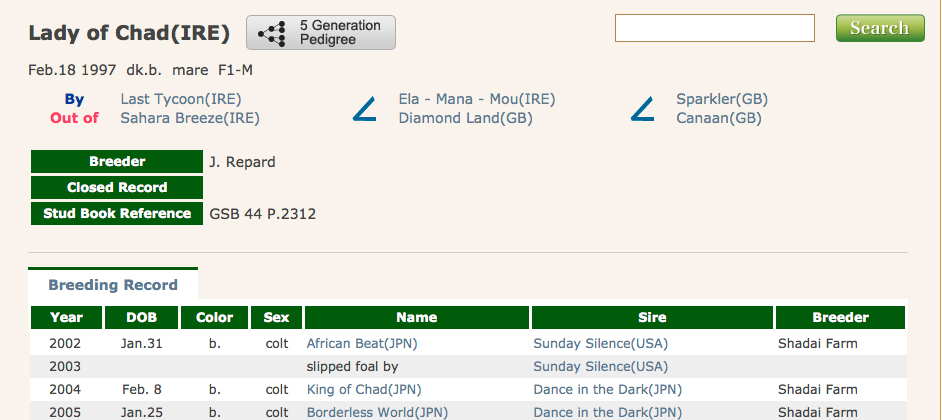The height and width of the screenshot is (420, 942).
Task: Click the Sire column header
Action: [652, 318]
